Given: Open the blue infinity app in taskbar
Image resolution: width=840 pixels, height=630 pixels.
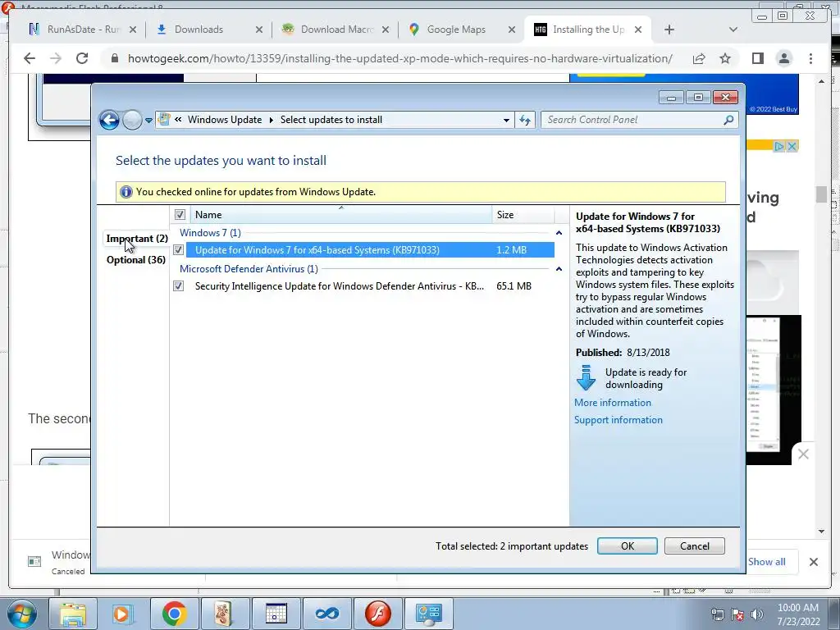Looking at the screenshot, I should point(326,614).
